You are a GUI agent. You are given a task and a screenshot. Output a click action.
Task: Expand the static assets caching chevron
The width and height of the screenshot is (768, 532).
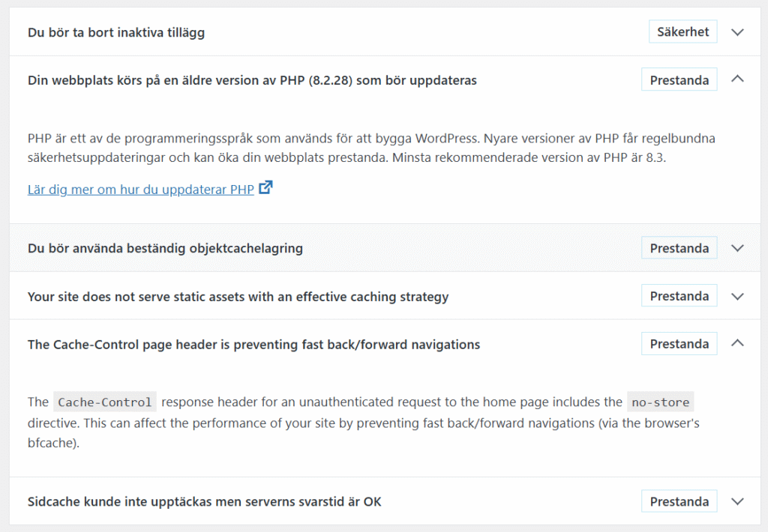coord(737,297)
